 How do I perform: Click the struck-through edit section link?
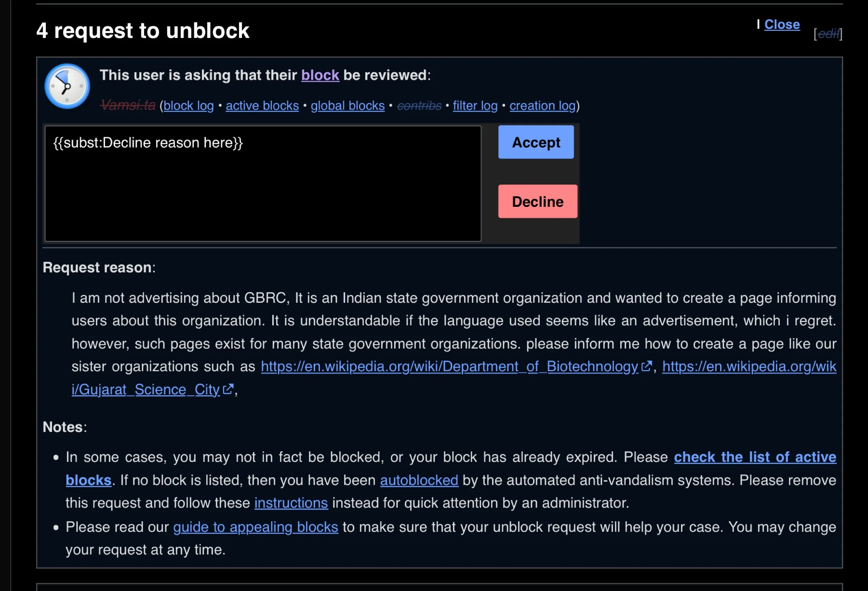(x=828, y=34)
